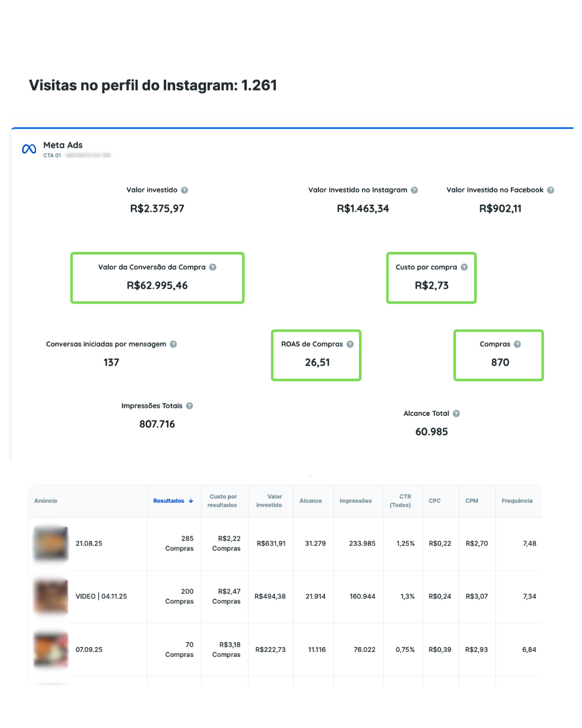Click the Custo por resultados column header
Image resolution: width=582 pixels, height=728 pixels.
pyautogui.click(x=222, y=501)
